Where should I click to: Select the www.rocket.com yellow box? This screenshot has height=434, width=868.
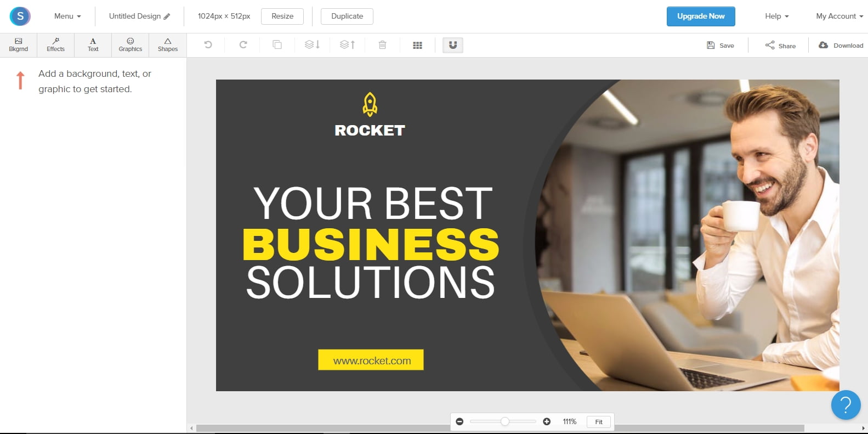coord(371,360)
